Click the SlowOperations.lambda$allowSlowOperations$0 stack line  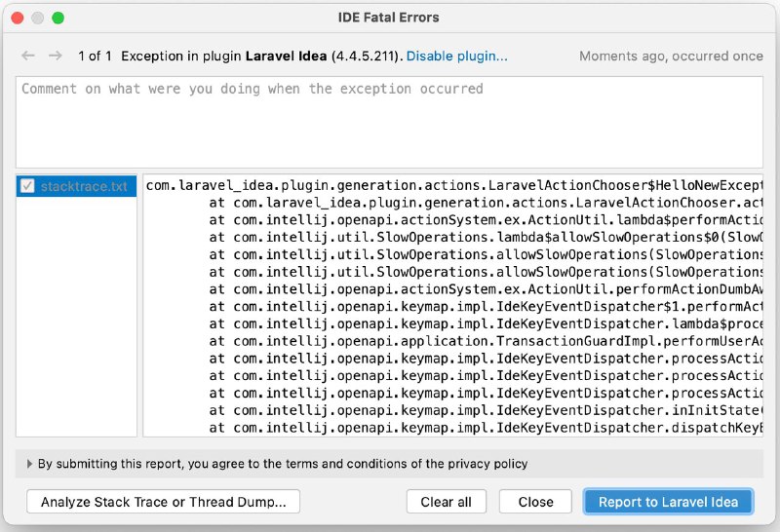(x=486, y=237)
